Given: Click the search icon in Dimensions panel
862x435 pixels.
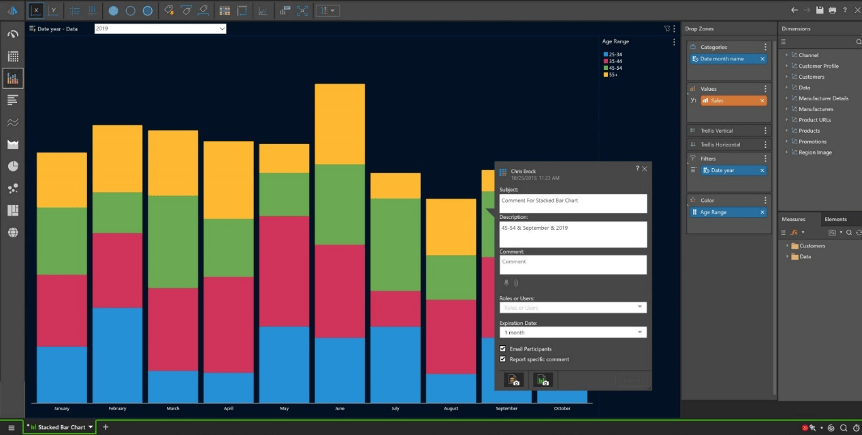Looking at the screenshot, I should [x=858, y=42].
